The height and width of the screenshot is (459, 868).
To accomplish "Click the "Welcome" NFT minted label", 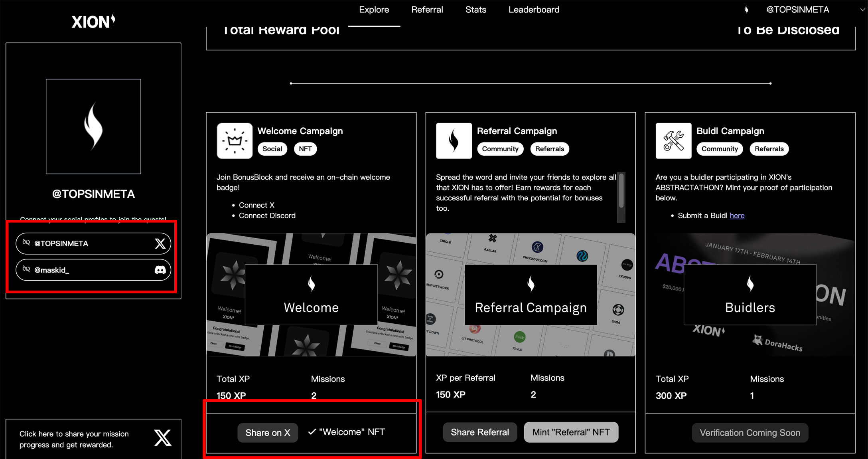I will 352,432.
